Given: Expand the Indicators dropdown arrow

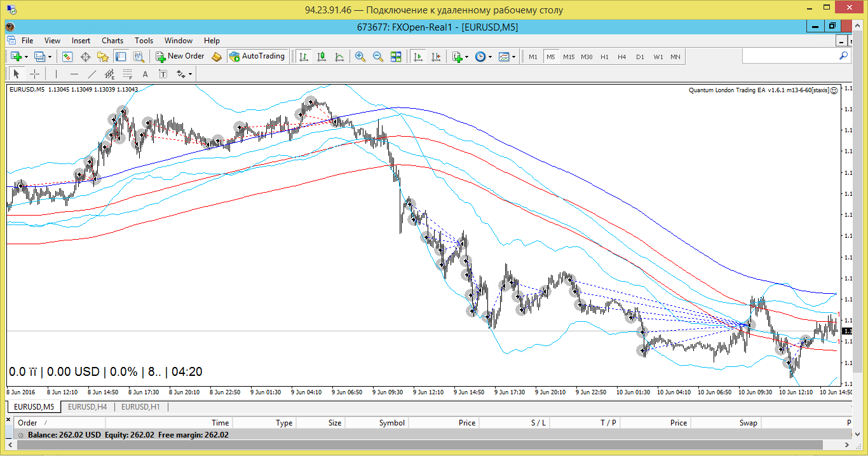Looking at the screenshot, I should point(467,57).
